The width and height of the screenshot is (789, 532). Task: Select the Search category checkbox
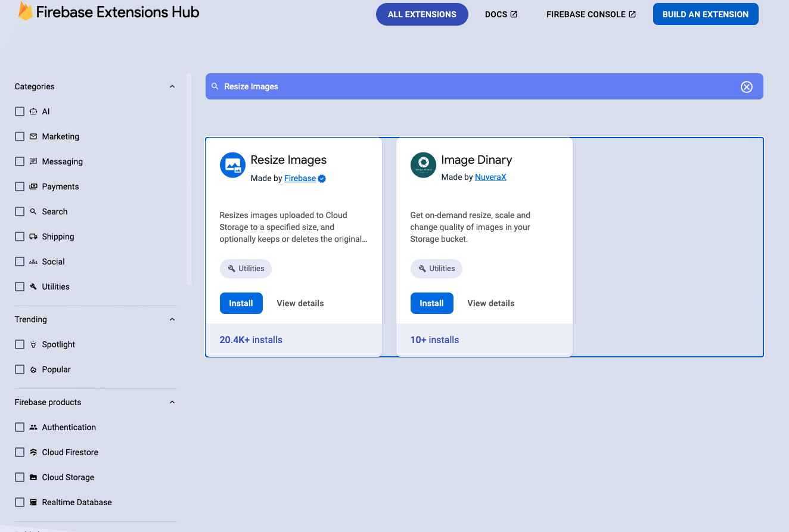(20, 211)
